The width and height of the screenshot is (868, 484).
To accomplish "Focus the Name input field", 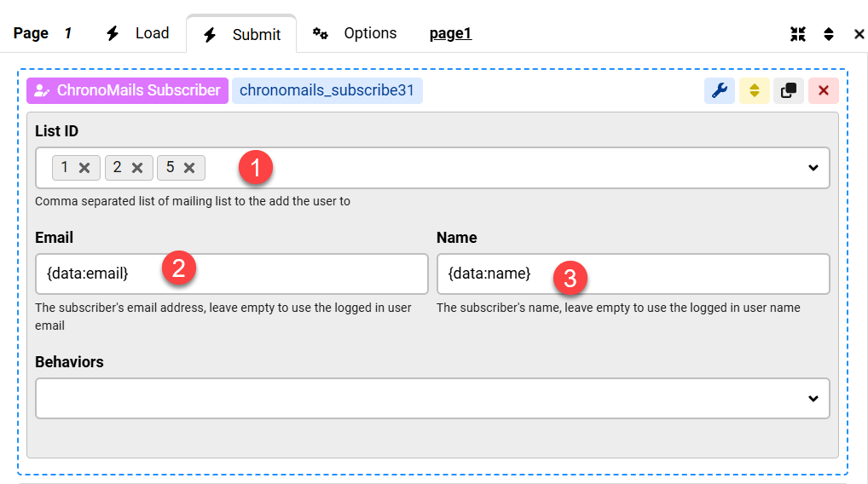I will point(633,274).
